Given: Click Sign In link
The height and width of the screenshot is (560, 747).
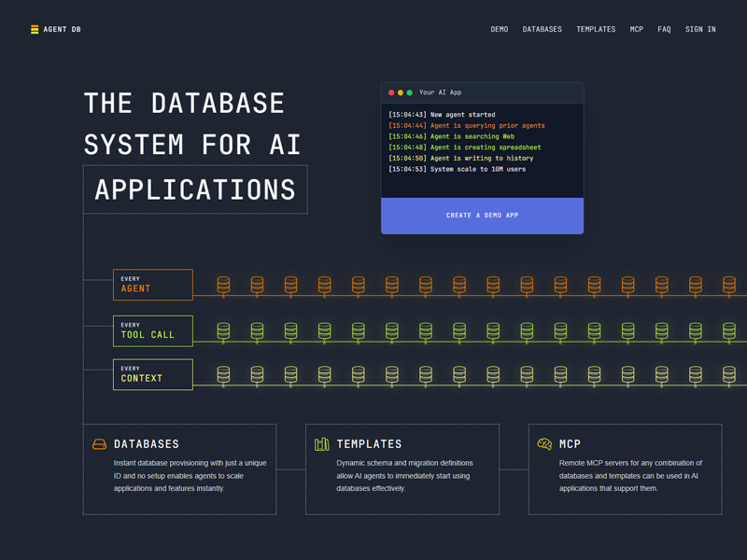Looking at the screenshot, I should 700,30.
